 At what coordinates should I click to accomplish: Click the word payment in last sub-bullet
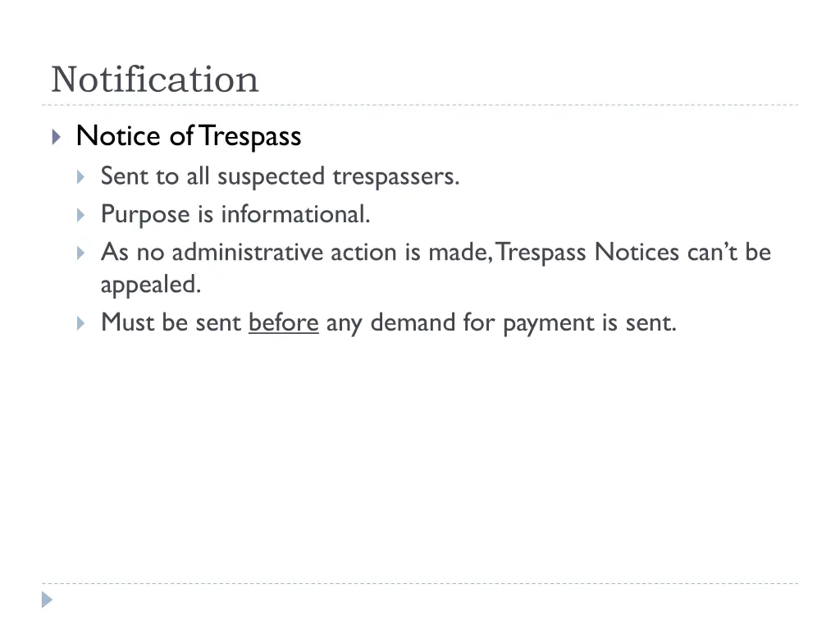click(549, 323)
